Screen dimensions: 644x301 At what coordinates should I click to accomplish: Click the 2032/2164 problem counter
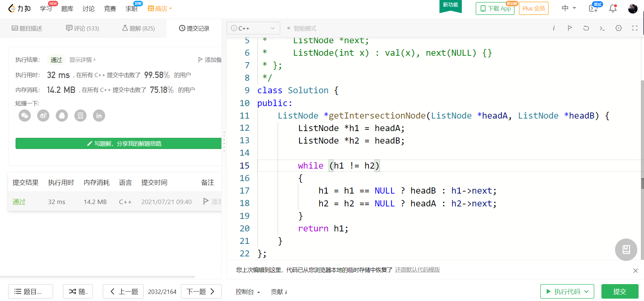point(162,292)
